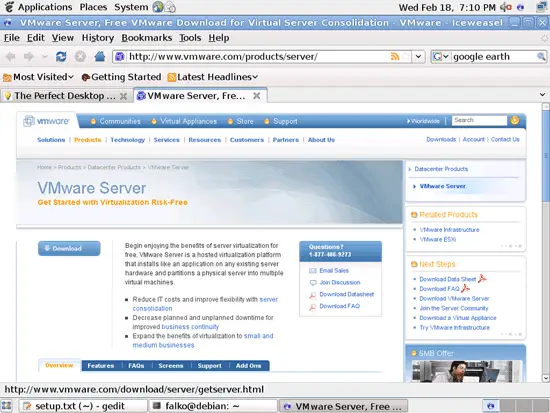Click the Show Desktop icon in bottom panel
This screenshot has height=413, width=550.
tap(6, 406)
